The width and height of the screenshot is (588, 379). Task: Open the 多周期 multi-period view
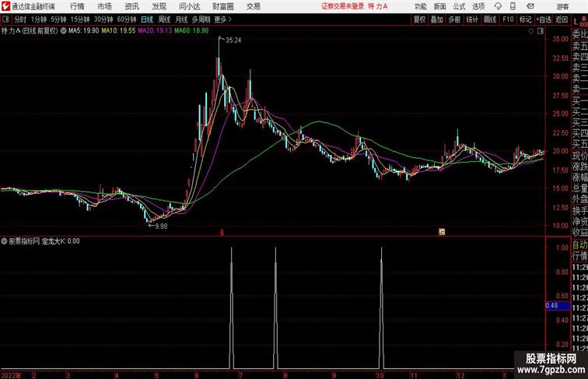(x=201, y=19)
